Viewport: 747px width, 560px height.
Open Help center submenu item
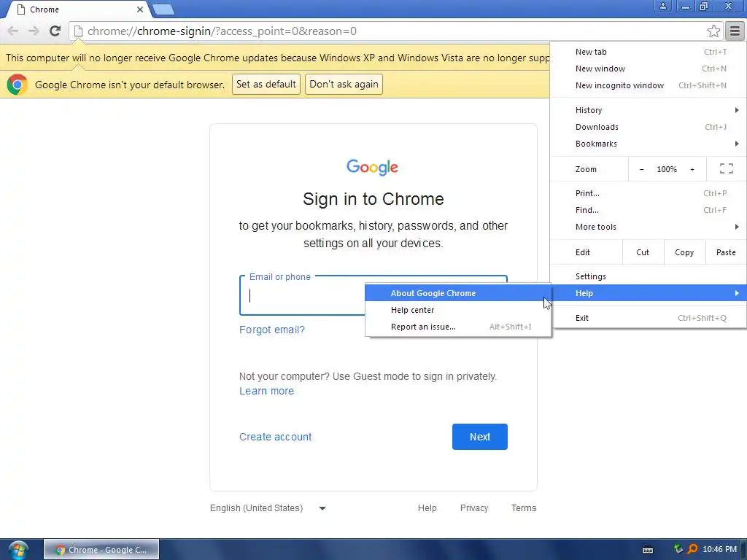[x=458, y=310]
